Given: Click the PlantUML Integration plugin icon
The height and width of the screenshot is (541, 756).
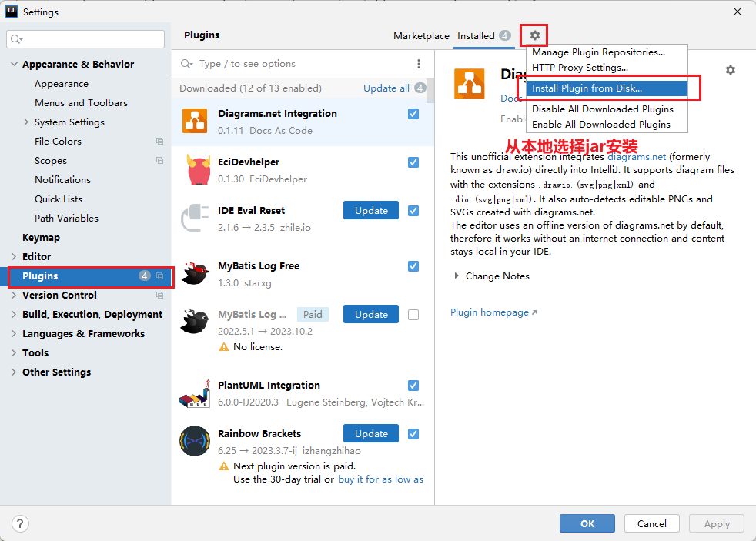Looking at the screenshot, I should [x=195, y=393].
